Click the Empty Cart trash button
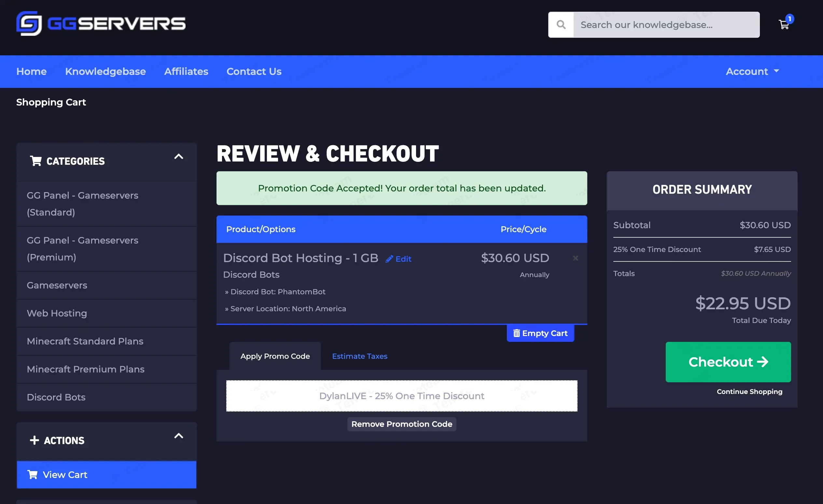 click(x=540, y=333)
